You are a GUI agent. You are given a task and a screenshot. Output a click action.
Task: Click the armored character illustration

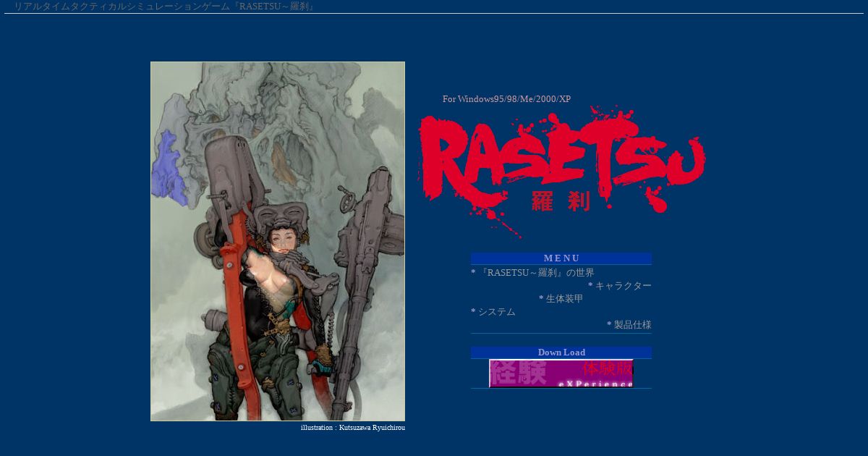[x=278, y=241]
